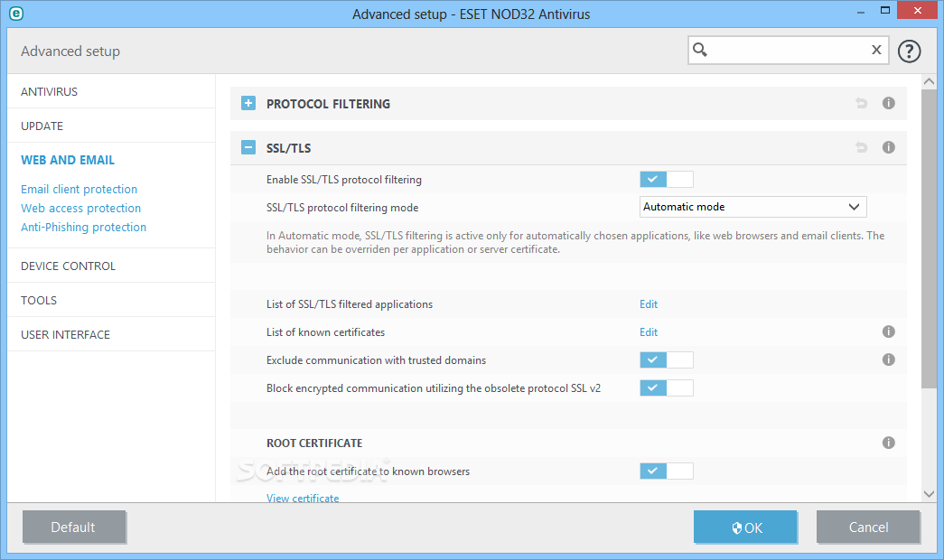Viewport: 944px width, 560px height.
Task: Open help with the question mark icon
Action: click(x=909, y=51)
